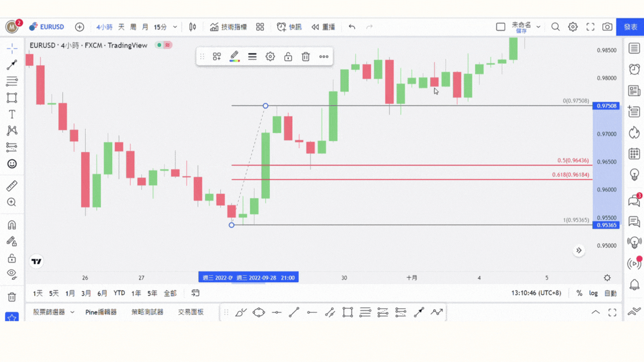Open drawing settings gear in floating toolbar
The height and width of the screenshot is (362, 644).
[x=270, y=57]
